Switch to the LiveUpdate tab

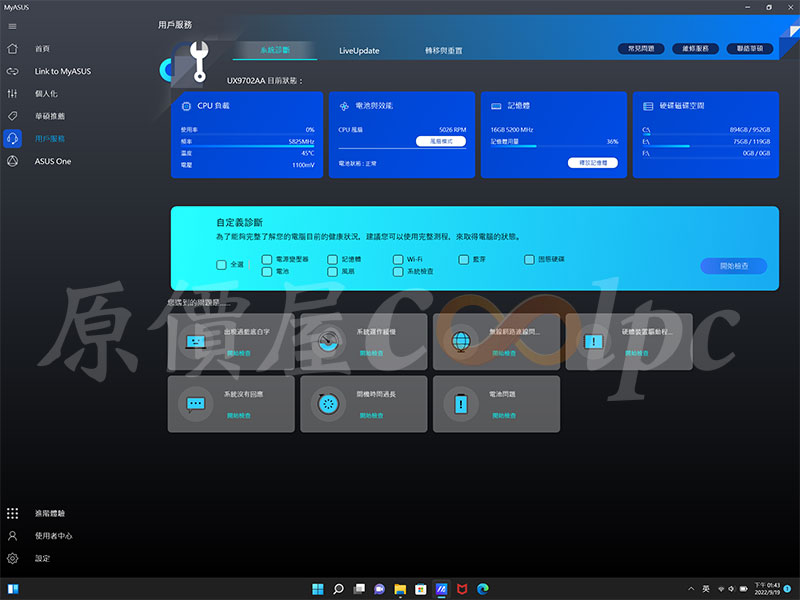click(359, 51)
